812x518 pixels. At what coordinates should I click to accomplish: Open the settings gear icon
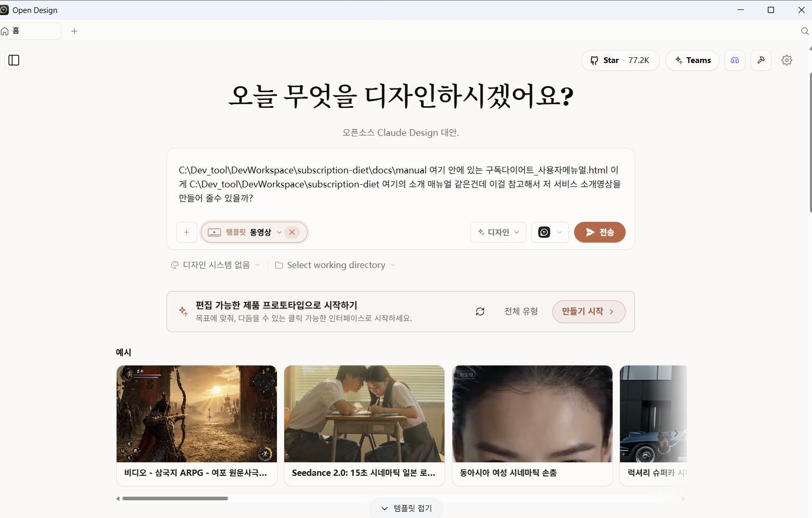coord(787,60)
